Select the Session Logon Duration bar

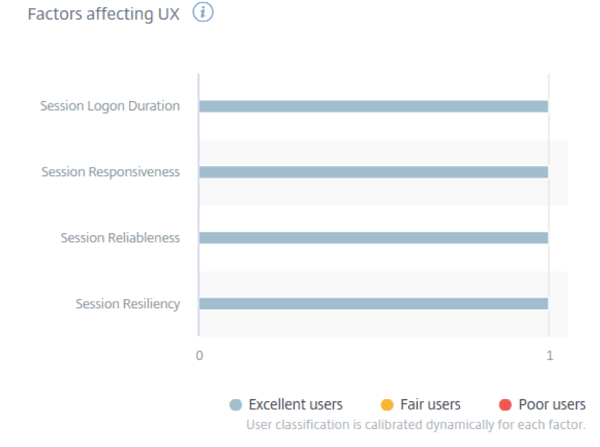373,106
